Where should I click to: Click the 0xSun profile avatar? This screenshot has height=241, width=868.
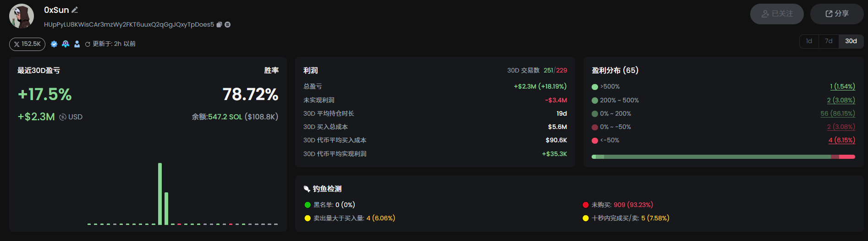click(x=22, y=16)
